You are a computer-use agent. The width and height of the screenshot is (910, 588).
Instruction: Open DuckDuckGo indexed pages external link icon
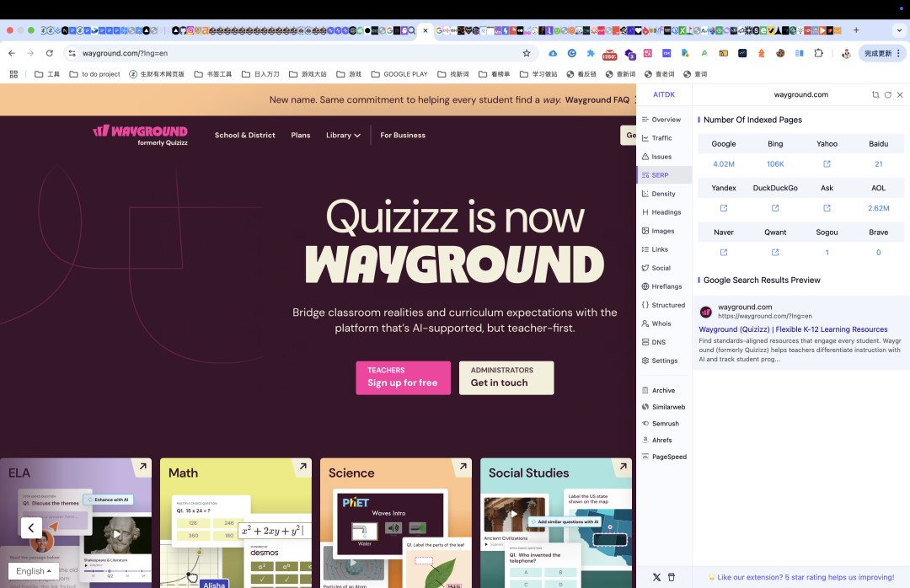click(775, 208)
